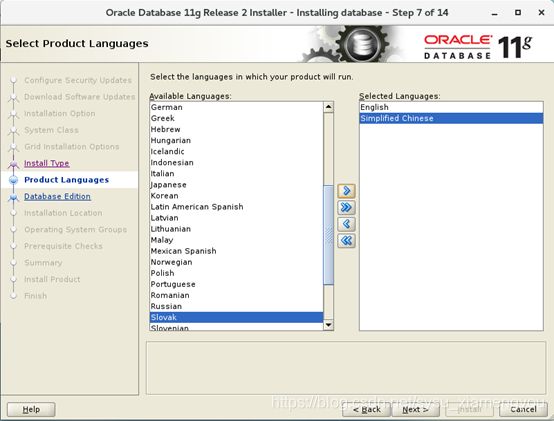Cancel the installer with Cancel button
554x421 pixels.
pyautogui.click(x=523, y=410)
